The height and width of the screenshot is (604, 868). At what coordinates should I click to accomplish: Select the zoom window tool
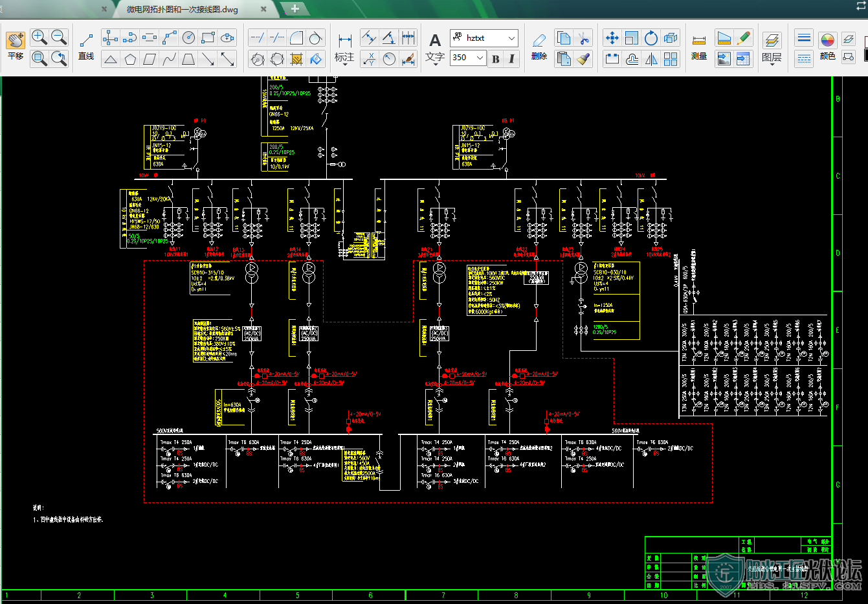click(39, 59)
